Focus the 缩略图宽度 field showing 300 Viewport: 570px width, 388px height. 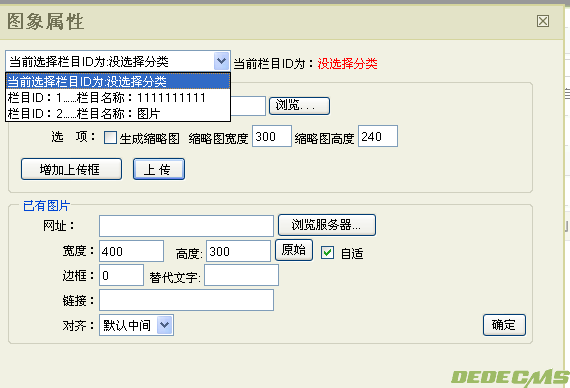[272, 136]
